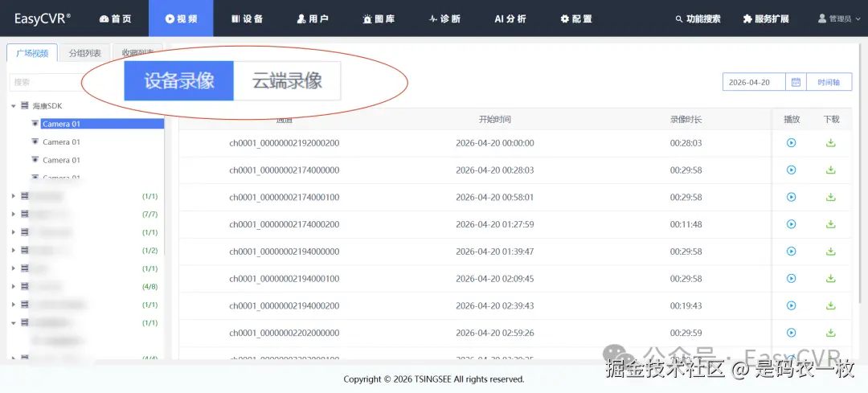Click the date field showing 2026-04-20

coord(754,82)
